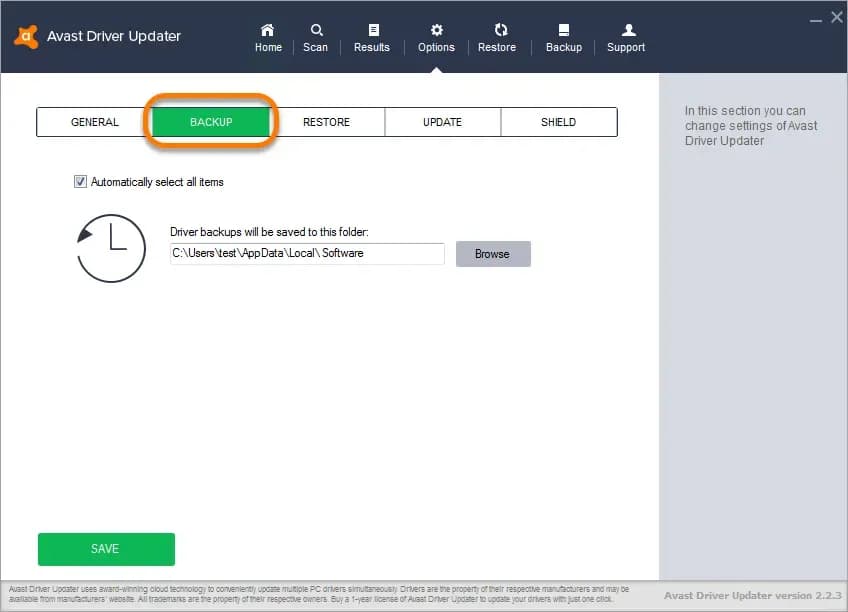Open the Backup drive icon in top bar
The height and width of the screenshot is (612, 848).
coord(564,30)
